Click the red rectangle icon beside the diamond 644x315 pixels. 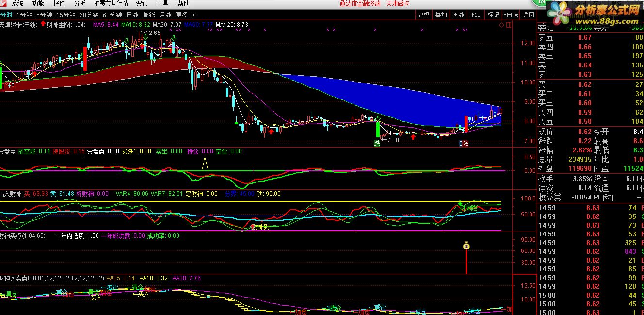[508, 25]
